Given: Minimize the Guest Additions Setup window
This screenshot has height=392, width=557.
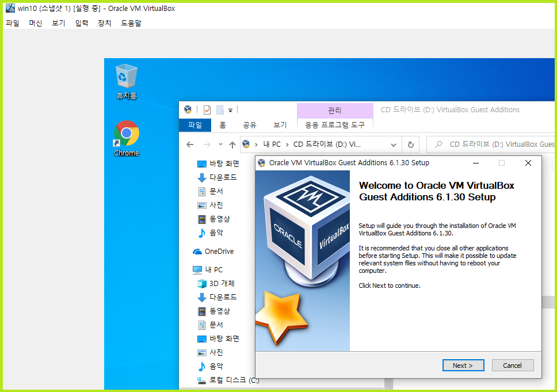Looking at the screenshot, I should 476,163.
